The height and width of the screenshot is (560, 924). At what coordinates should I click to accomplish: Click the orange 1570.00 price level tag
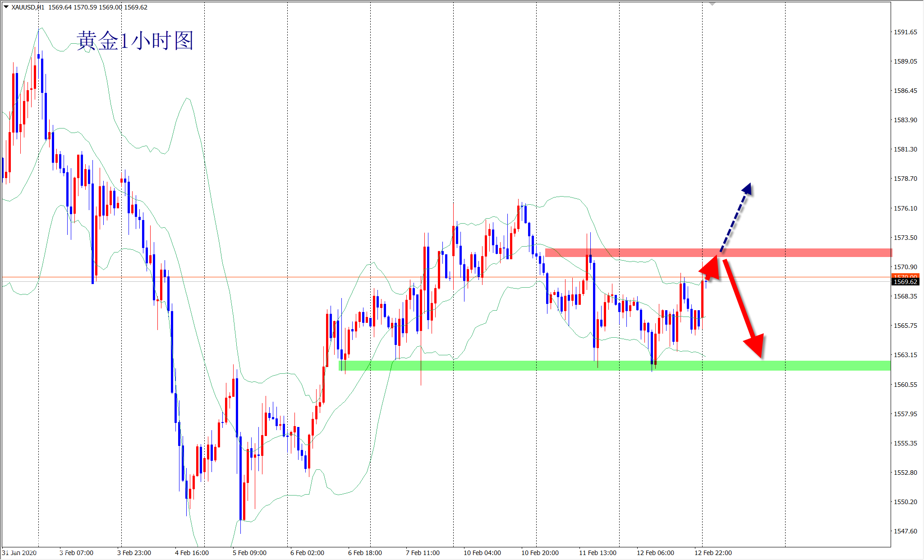[905, 276]
